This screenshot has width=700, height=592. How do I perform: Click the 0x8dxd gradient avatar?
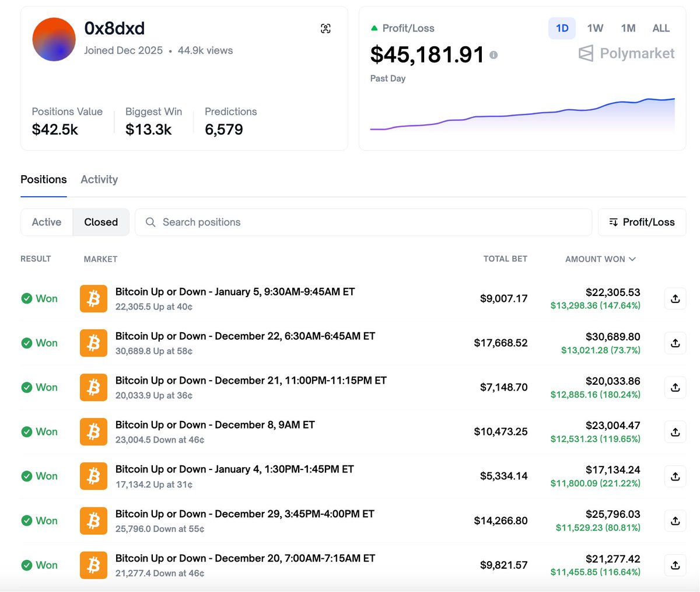click(54, 39)
